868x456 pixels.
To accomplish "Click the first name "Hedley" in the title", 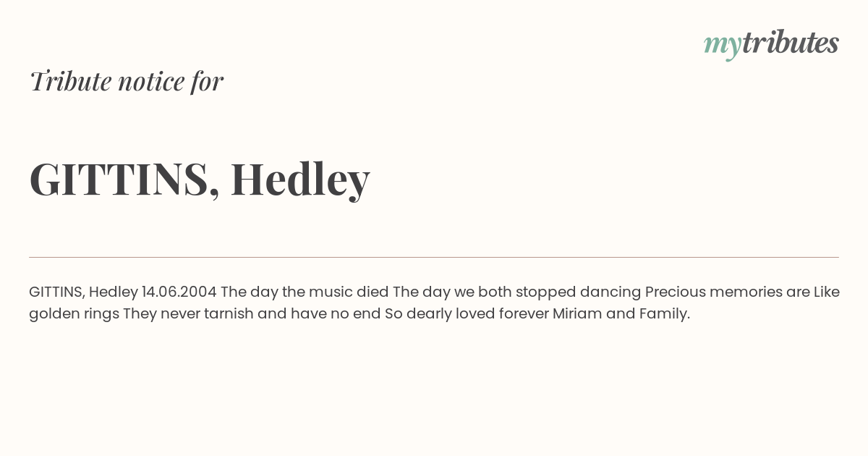I will point(300,179).
